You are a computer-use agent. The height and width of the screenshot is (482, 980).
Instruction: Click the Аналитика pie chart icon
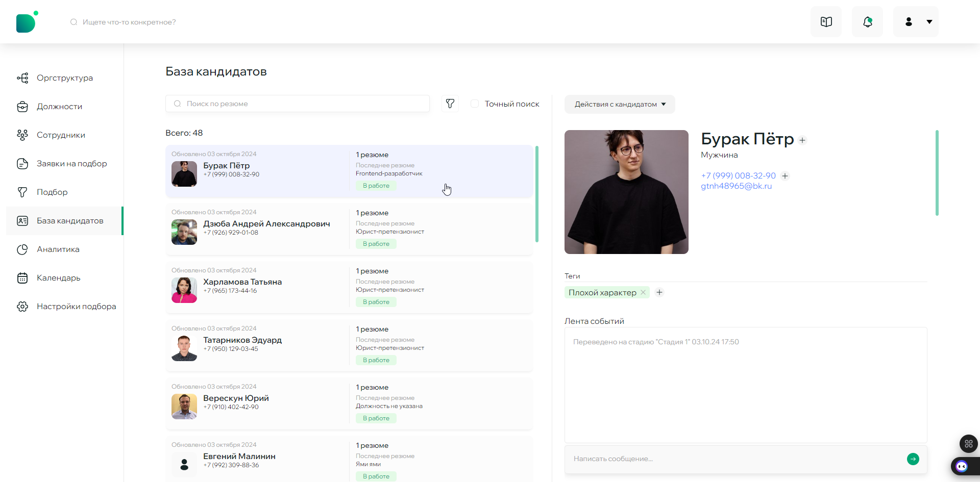click(22, 249)
